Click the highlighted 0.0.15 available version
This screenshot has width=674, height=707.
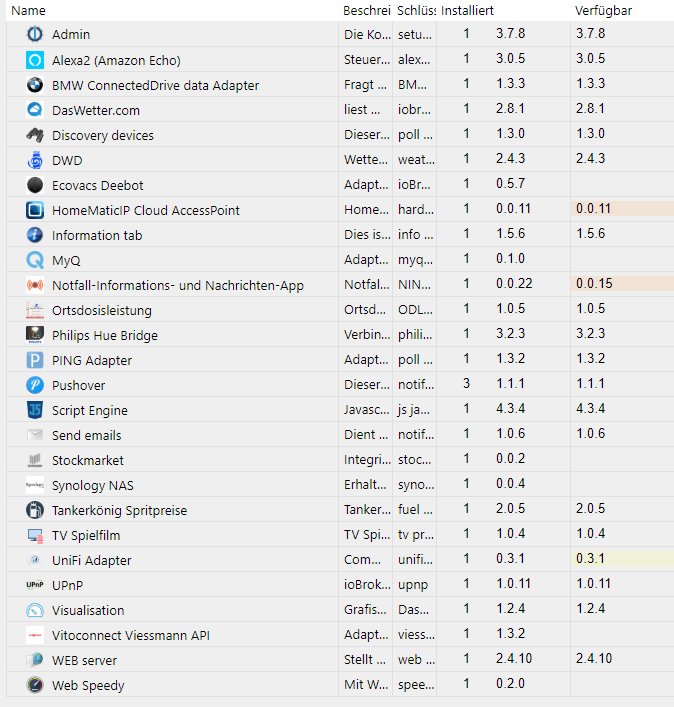[x=622, y=283]
